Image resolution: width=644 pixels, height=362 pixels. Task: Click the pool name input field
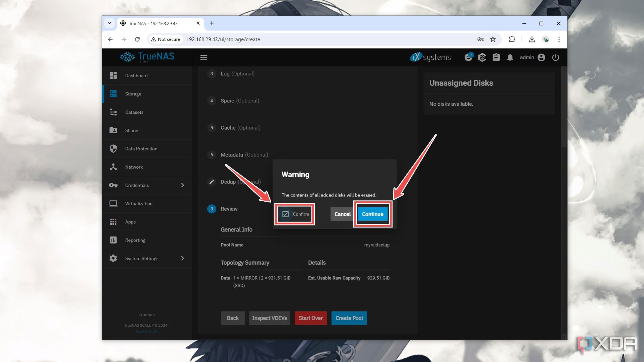coord(377,245)
